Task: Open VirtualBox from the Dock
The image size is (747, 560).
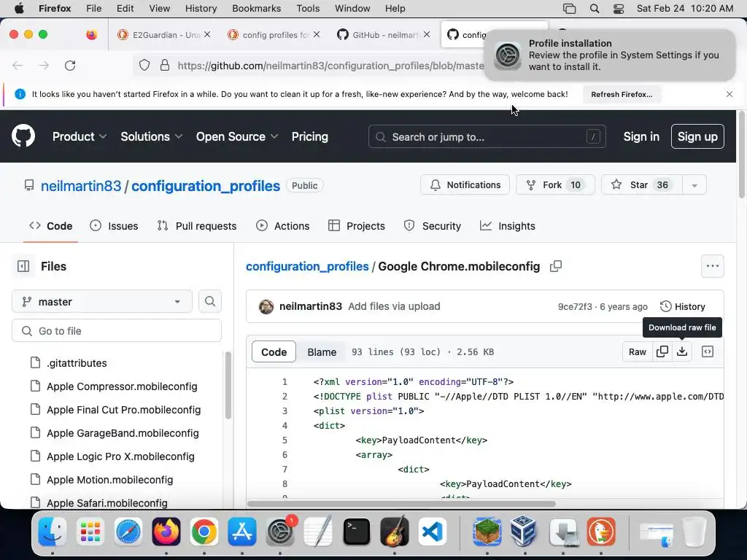Action: point(525,532)
